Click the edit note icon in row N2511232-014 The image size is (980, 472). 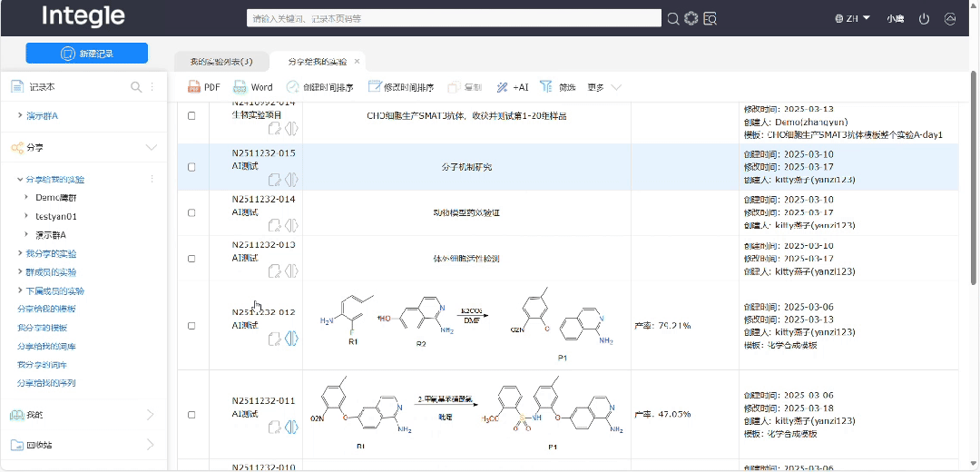(274, 226)
